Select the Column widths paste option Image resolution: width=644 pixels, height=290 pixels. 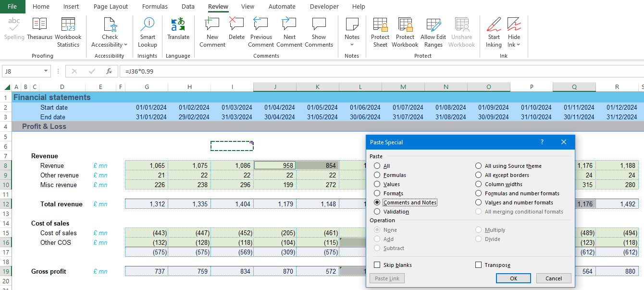(x=479, y=184)
